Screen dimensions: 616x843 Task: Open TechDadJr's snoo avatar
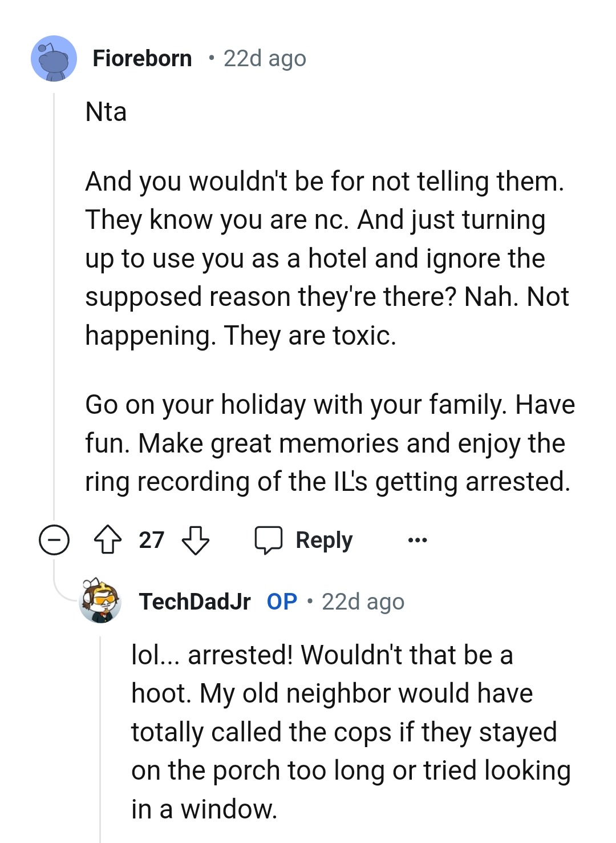point(100,601)
